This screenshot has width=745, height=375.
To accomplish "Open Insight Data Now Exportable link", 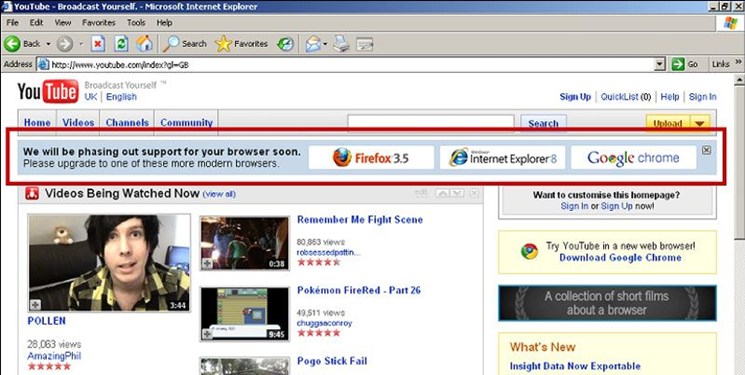I will [x=575, y=366].
